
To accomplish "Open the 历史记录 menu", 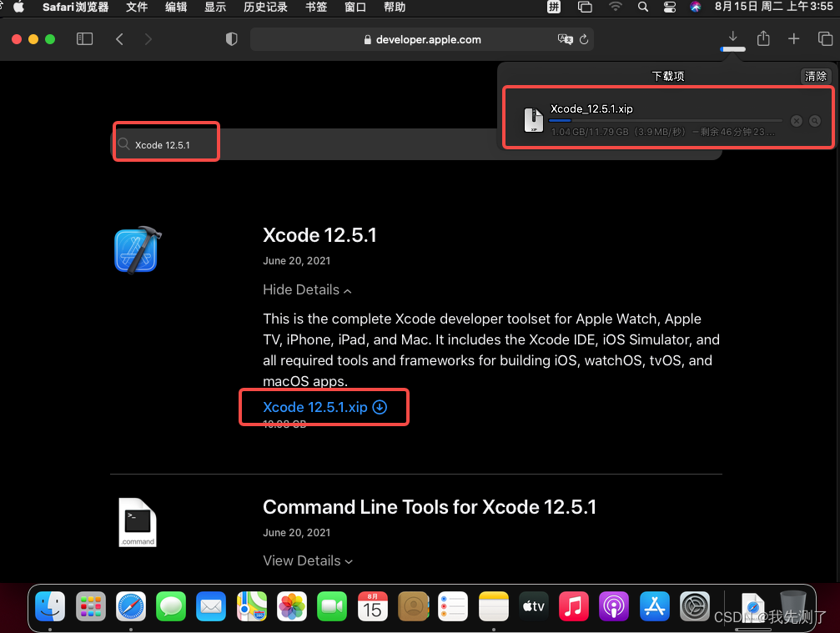I will [265, 7].
